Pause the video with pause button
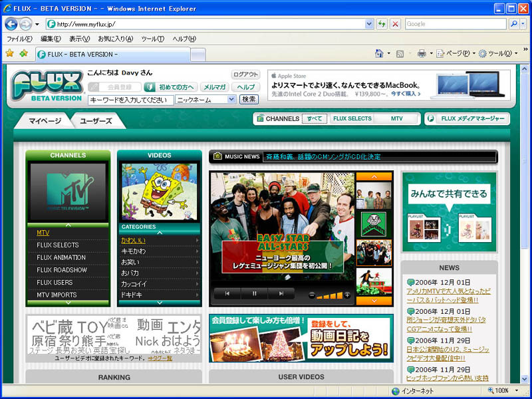 coord(255,294)
